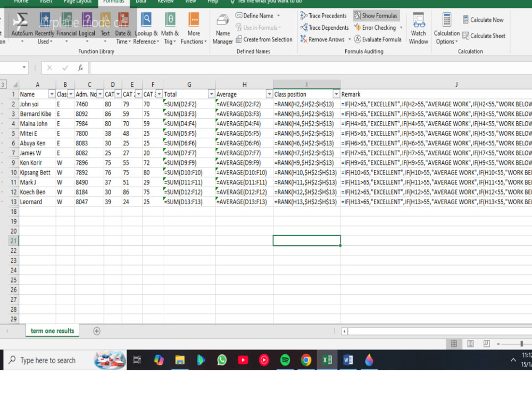Screen dimensions: 532x399
Task: Click the zoom out minus button
Action: (498, 344)
